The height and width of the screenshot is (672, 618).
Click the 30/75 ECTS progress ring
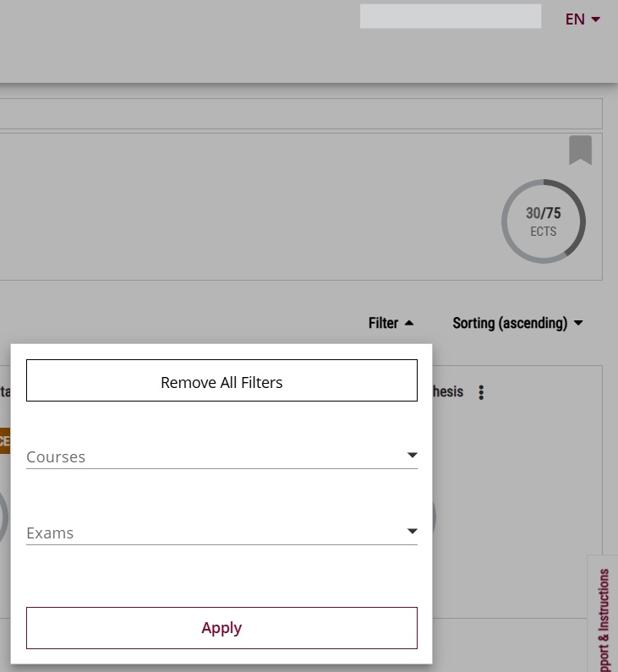(543, 221)
